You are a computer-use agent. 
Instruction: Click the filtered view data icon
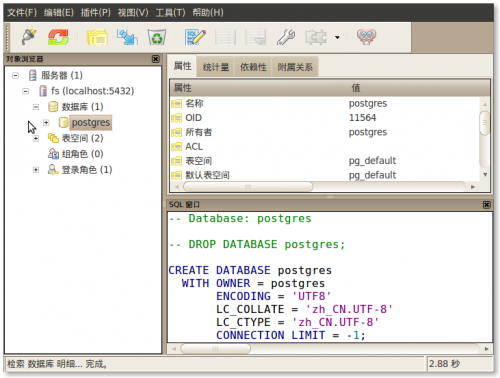pos(256,37)
